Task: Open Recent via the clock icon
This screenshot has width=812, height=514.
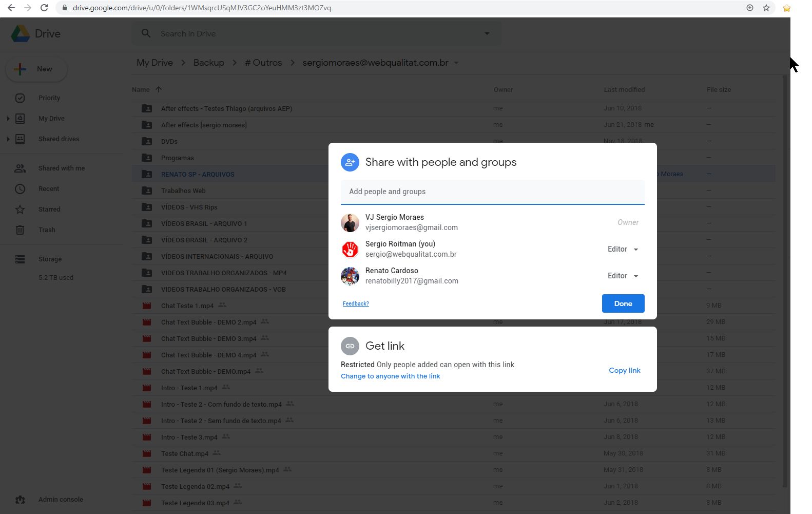Action: click(x=20, y=189)
